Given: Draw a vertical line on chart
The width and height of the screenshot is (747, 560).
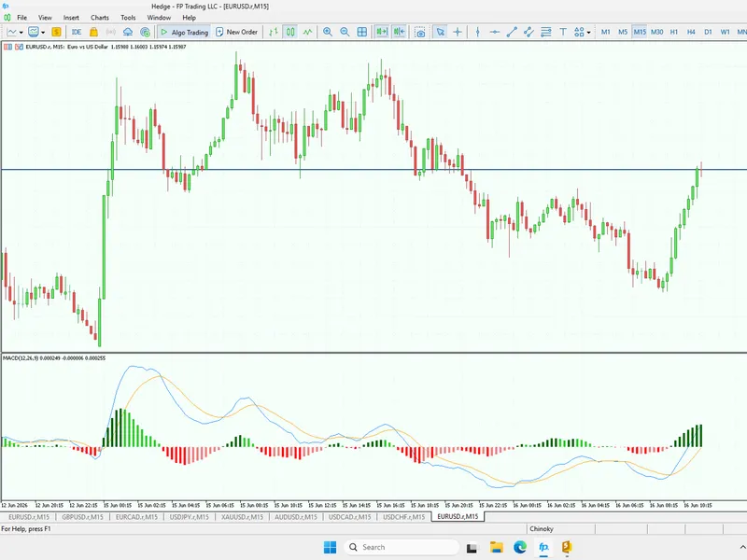Looking at the screenshot, I should click(x=477, y=32).
